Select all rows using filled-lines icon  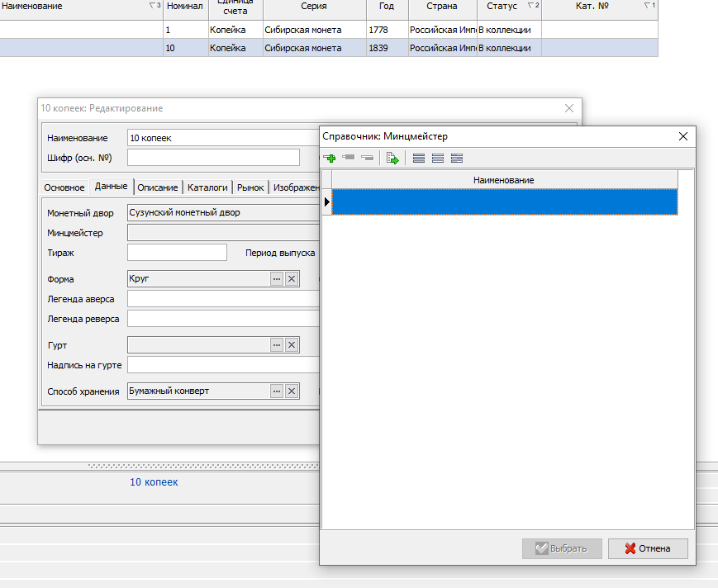point(419,159)
